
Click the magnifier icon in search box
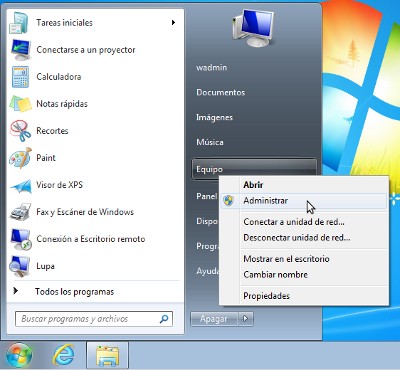tap(164, 319)
